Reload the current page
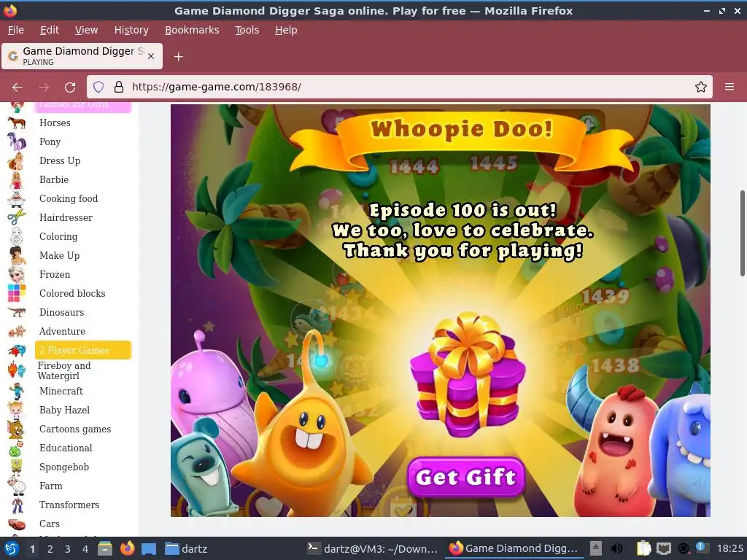The image size is (747, 560). pos(70,87)
